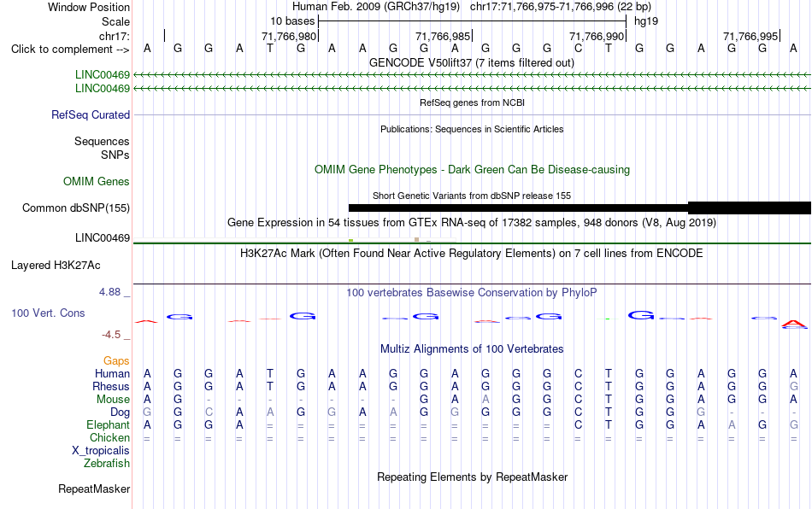Viewport: 812px width, 509px height.
Task: Click the H3K27Ac Mark ENCODE title
Action: point(472,254)
